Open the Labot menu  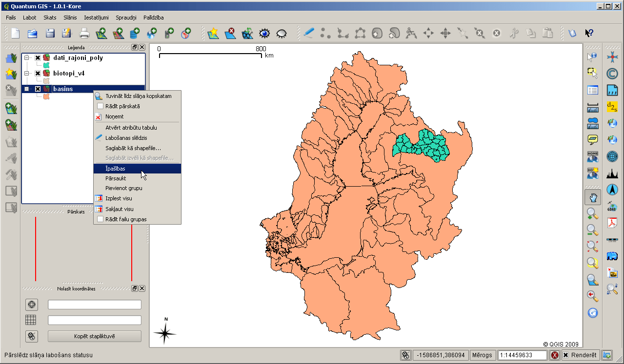(30, 18)
